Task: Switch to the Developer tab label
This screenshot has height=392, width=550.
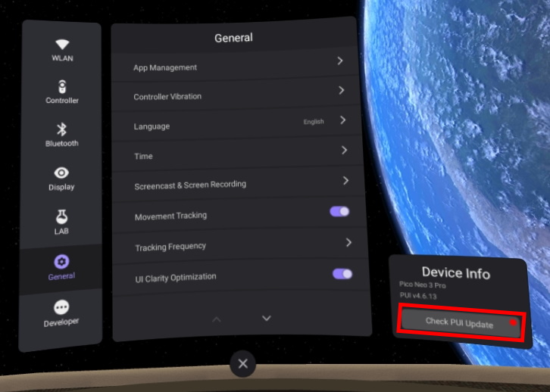Action: [x=61, y=322]
